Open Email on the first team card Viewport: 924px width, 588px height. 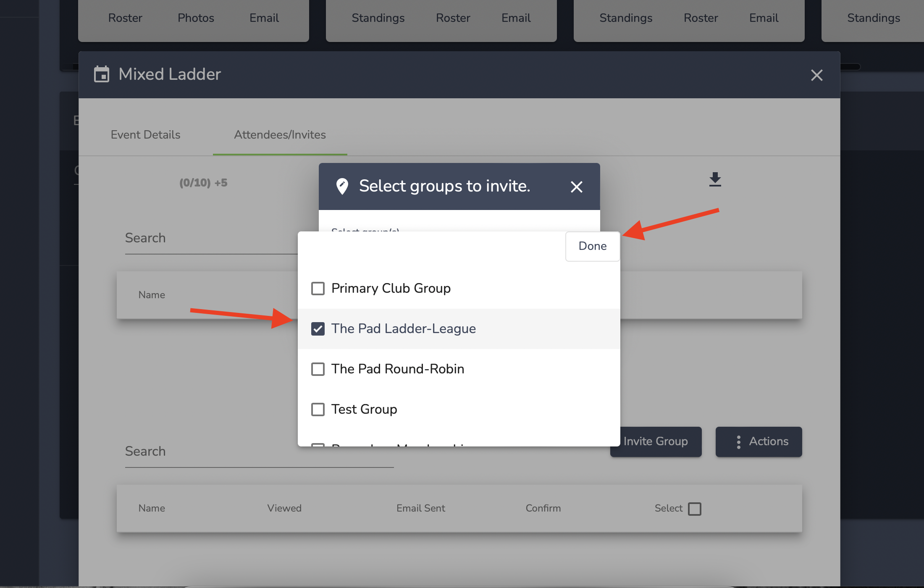point(264,18)
